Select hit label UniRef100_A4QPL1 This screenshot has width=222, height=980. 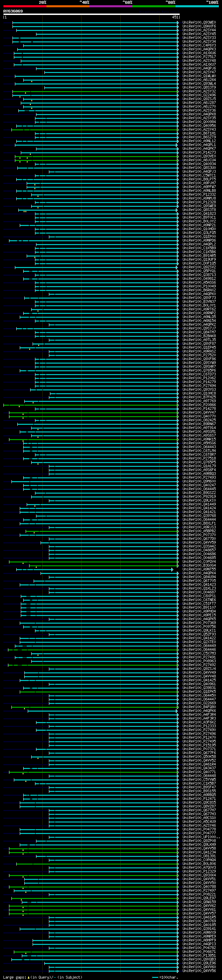[199, 145]
